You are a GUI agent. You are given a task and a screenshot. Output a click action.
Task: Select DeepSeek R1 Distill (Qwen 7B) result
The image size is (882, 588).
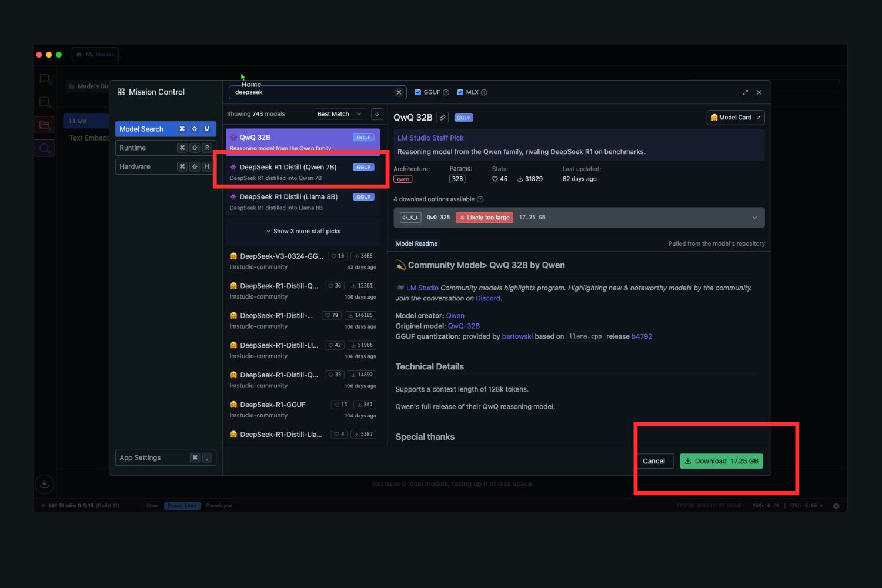tap(303, 172)
